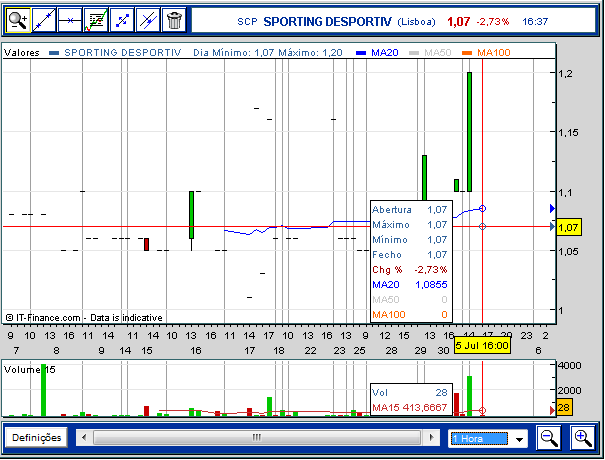
Task: Click the blue MA20 end circle marker
Action: (482, 209)
